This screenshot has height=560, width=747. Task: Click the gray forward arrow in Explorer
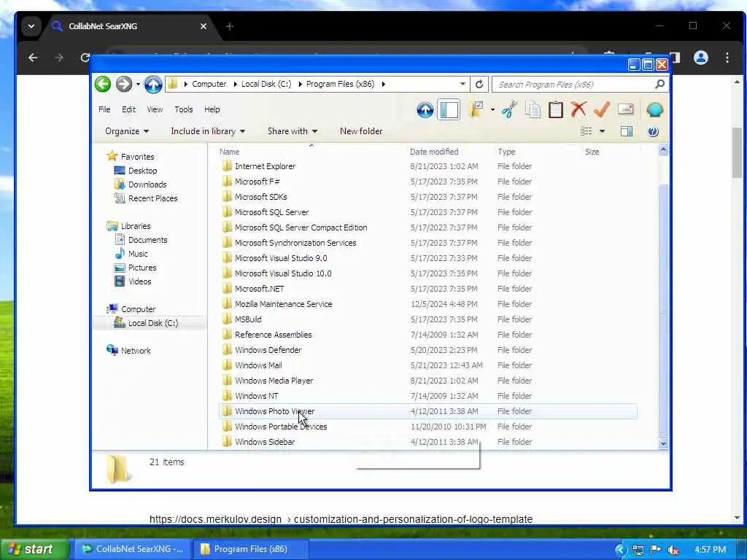124,85
